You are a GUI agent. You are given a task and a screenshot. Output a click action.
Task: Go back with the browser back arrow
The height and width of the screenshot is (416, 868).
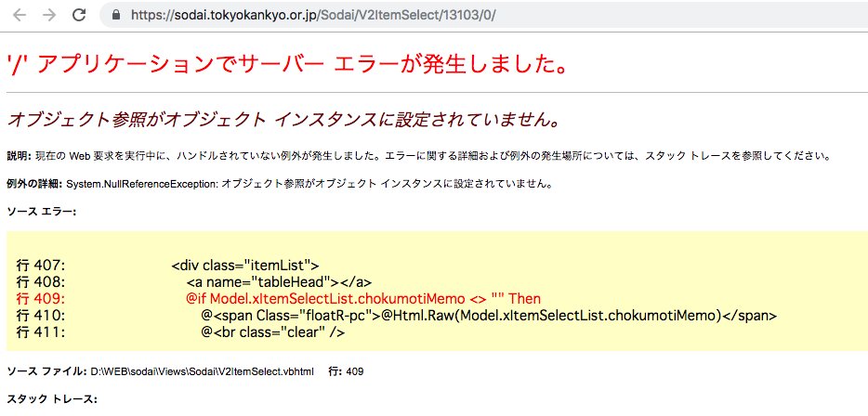click(20, 15)
